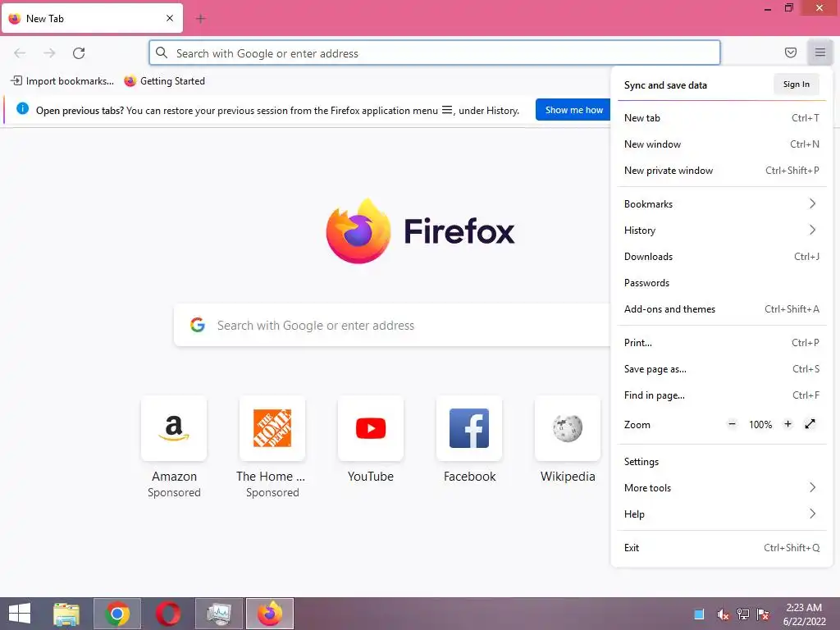Open network status tray icon

coord(743,614)
